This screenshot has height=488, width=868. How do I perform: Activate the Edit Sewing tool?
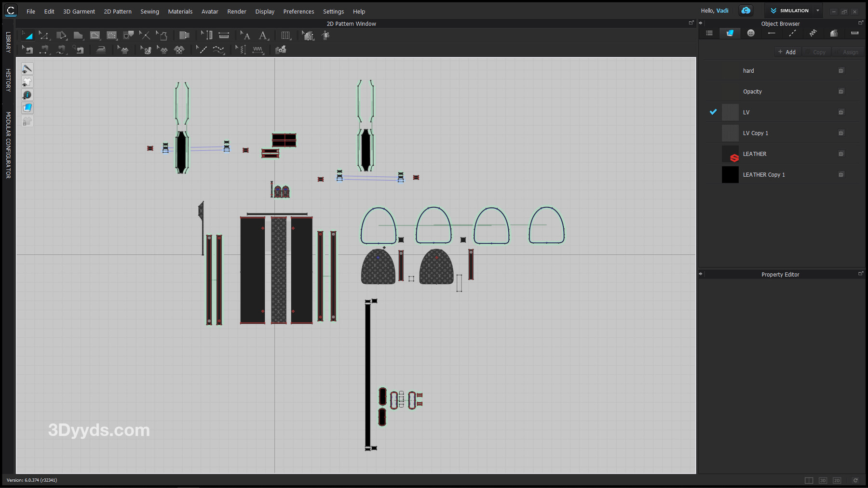point(28,50)
